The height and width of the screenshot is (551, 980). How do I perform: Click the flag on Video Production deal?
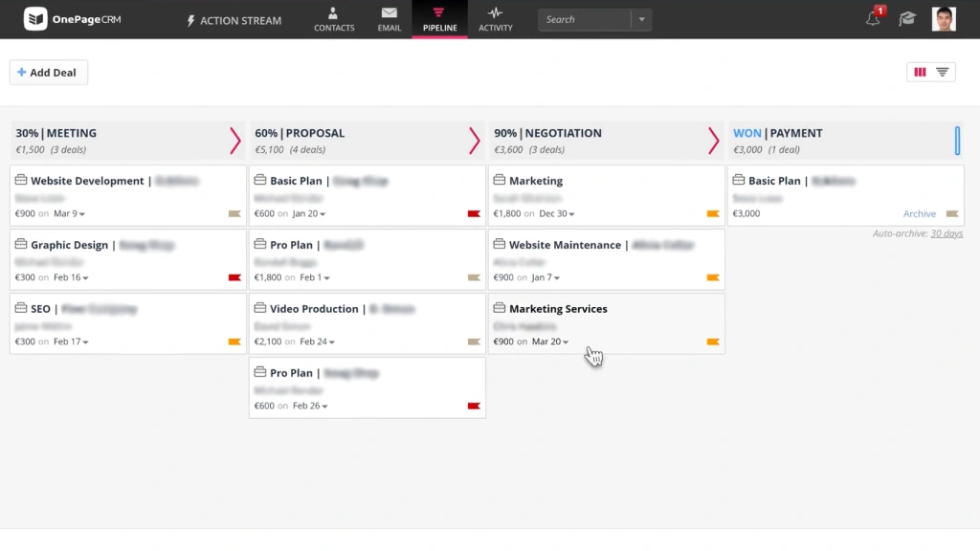click(474, 342)
